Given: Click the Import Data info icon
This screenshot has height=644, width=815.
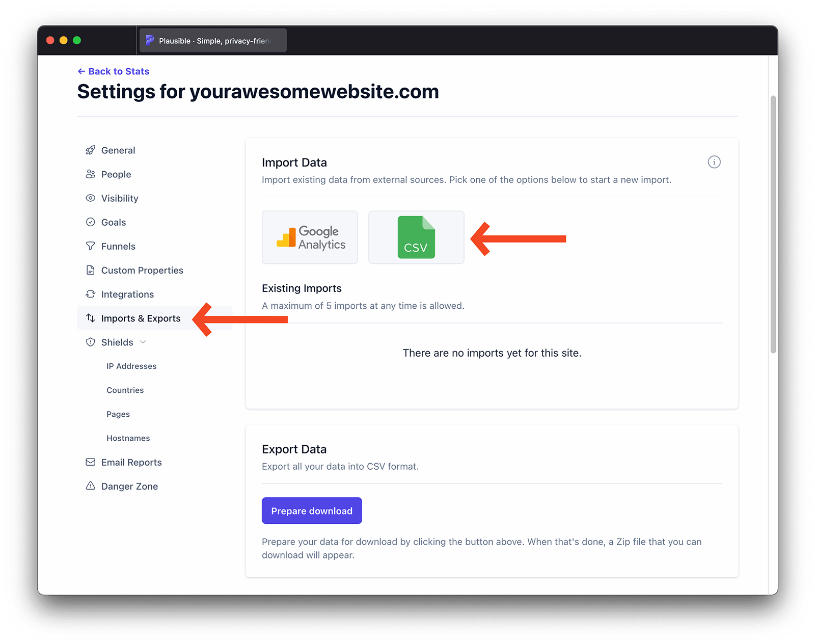Looking at the screenshot, I should point(714,162).
